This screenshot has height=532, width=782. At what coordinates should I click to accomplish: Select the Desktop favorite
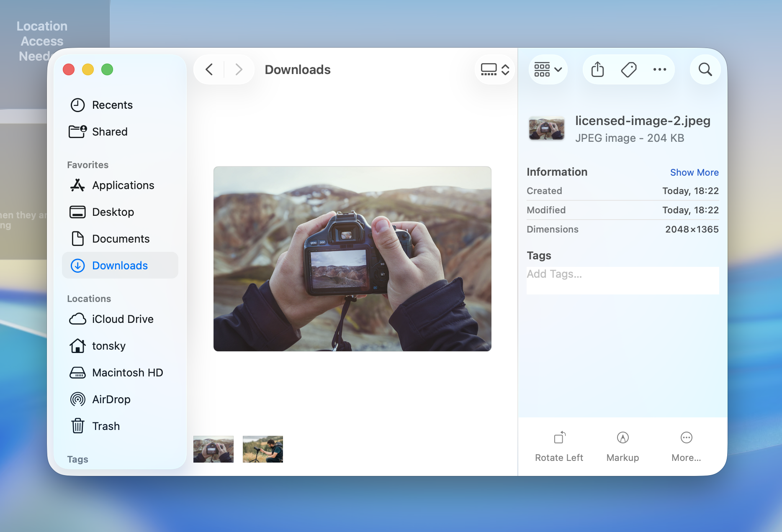coord(113,212)
